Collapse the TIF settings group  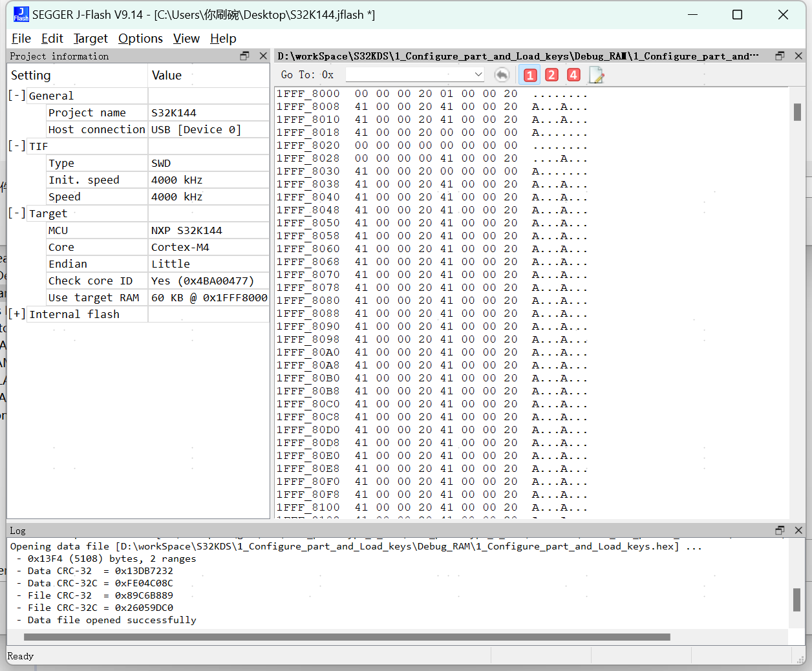[x=17, y=146]
